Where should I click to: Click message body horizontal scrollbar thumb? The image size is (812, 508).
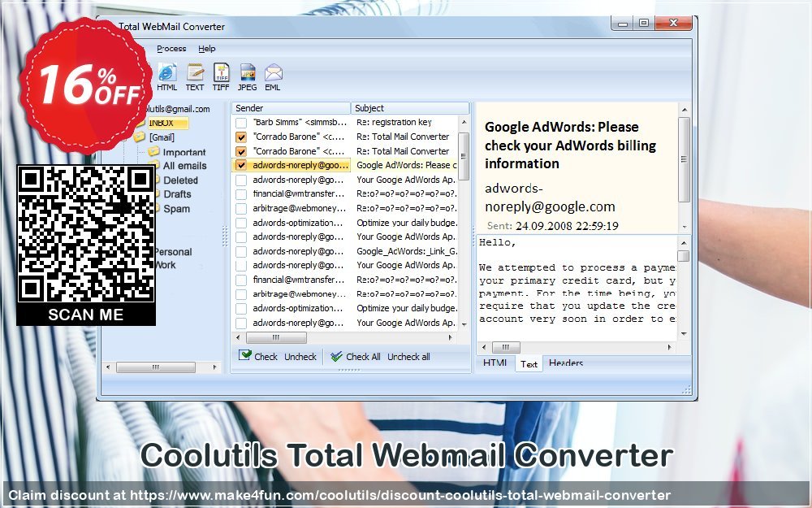point(505,347)
